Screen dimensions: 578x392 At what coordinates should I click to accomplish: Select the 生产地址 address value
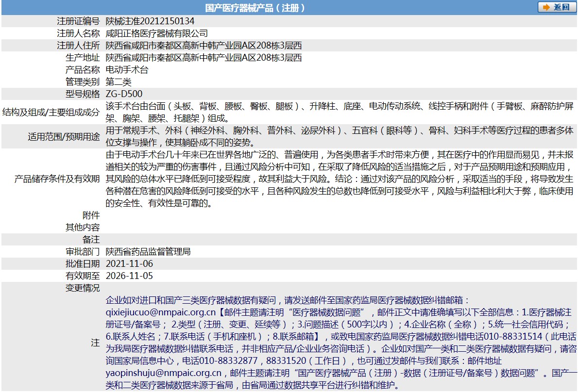[204, 58]
